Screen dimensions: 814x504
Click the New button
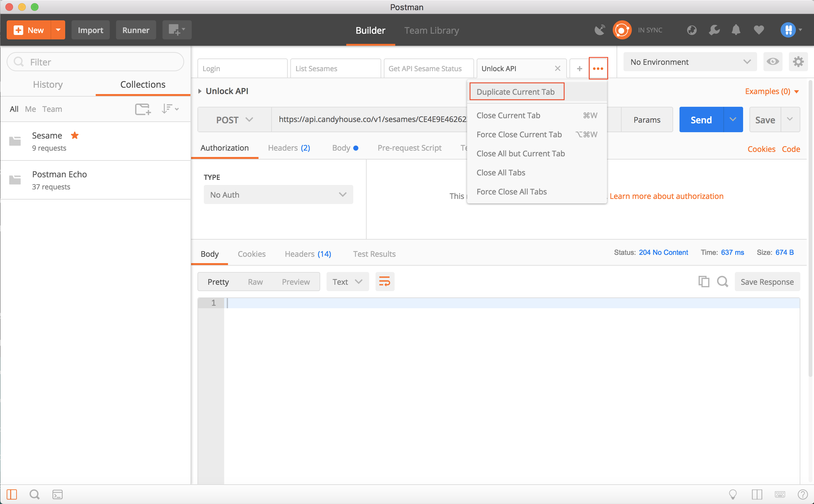(x=29, y=30)
